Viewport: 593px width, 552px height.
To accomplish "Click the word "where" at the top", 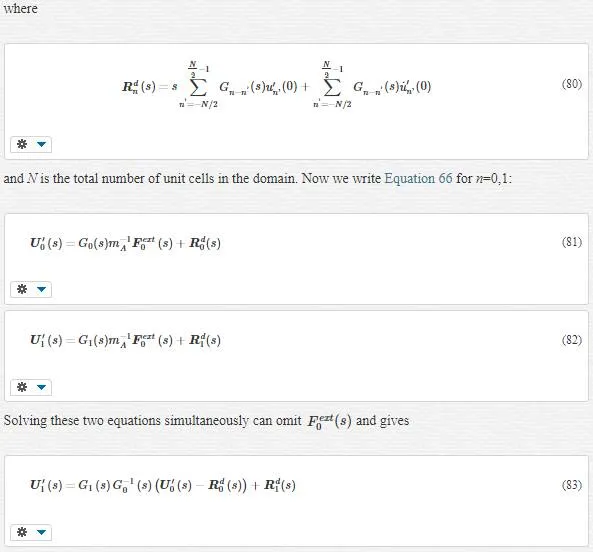I will (x=20, y=8).
